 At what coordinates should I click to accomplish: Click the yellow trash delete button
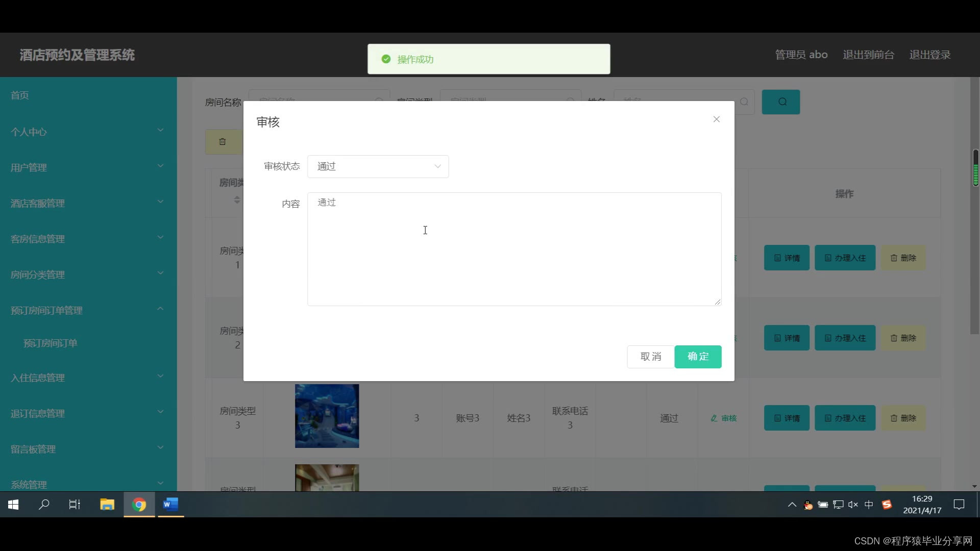tap(223, 142)
